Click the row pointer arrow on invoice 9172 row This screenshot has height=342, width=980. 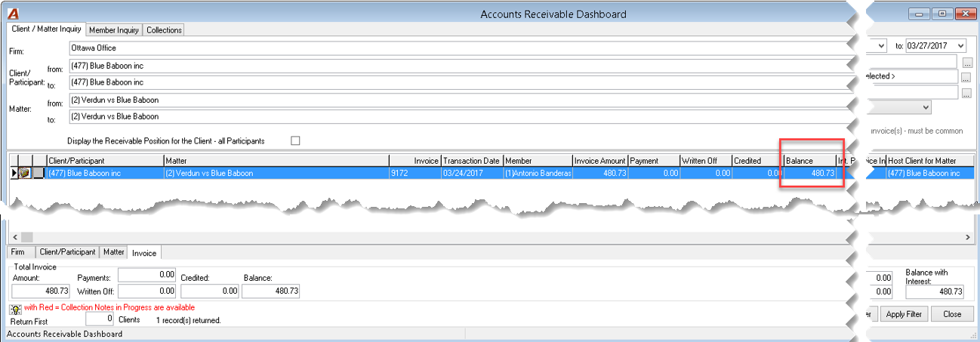[x=14, y=173]
